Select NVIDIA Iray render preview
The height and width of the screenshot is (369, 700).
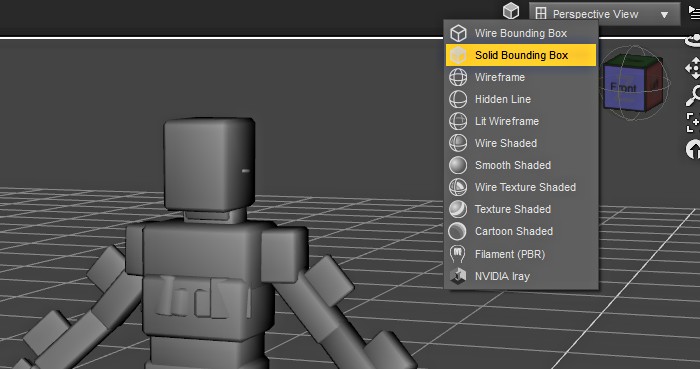pyautogui.click(x=521, y=276)
